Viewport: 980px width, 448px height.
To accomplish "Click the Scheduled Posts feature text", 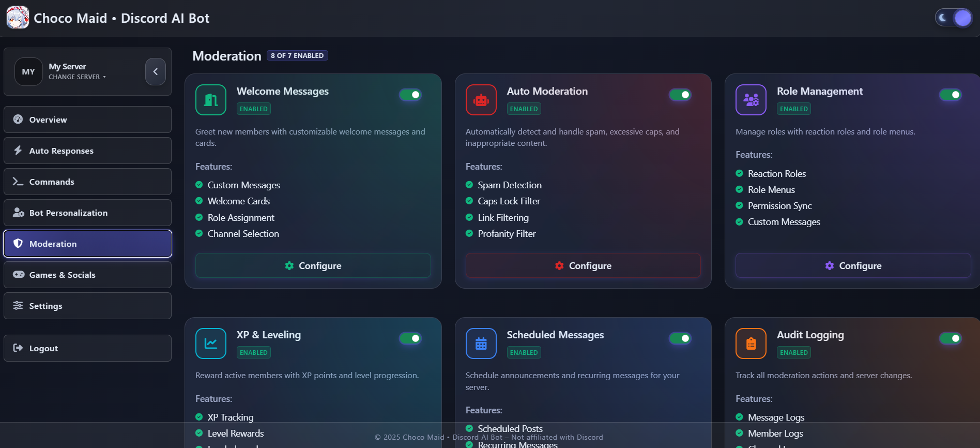I will (510, 428).
